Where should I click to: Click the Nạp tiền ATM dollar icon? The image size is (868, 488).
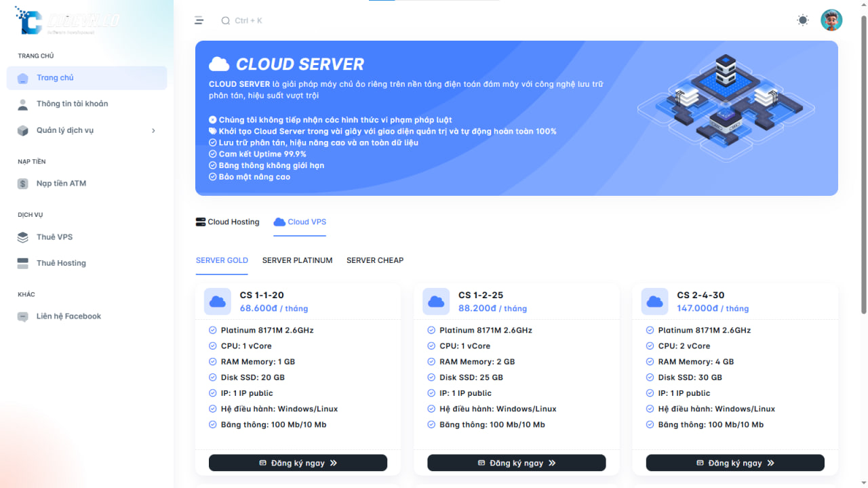click(23, 184)
